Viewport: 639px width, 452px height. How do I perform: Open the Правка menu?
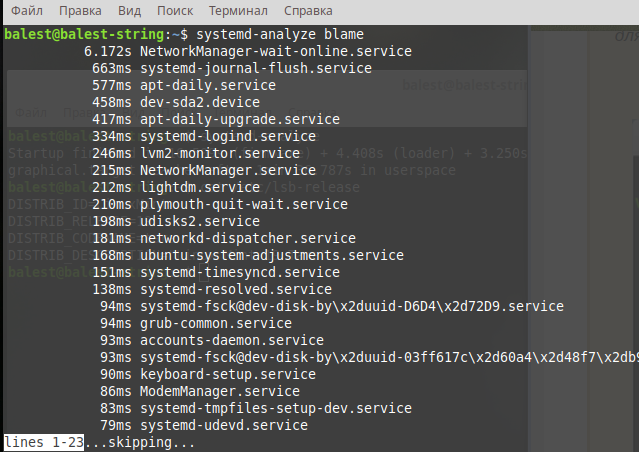pyautogui.click(x=79, y=13)
